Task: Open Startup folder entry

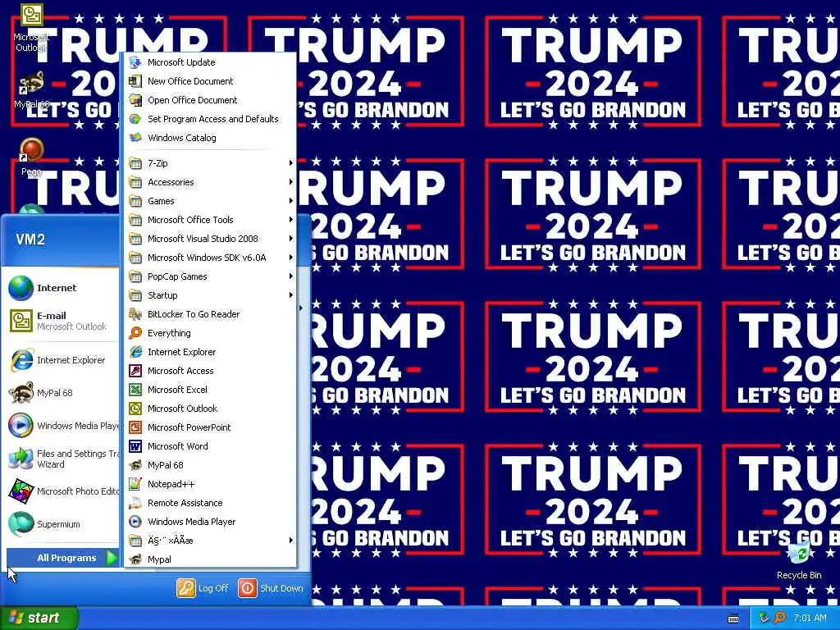Action: click(x=210, y=295)
